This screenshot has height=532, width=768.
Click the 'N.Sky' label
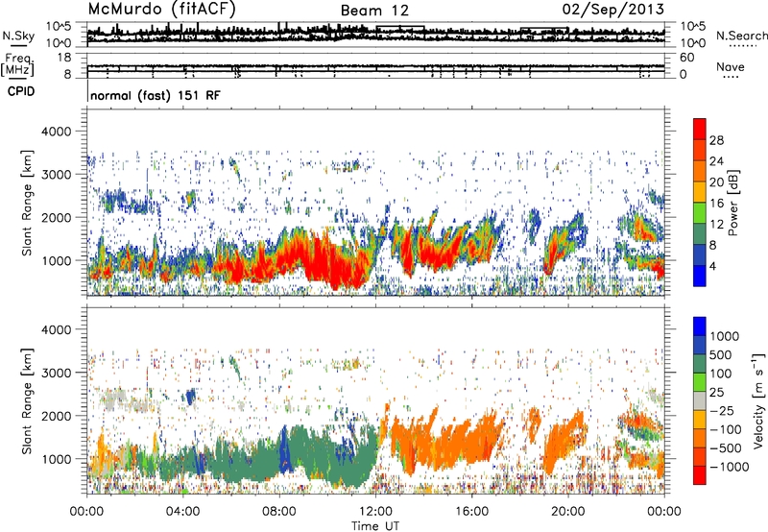(18, 36)
